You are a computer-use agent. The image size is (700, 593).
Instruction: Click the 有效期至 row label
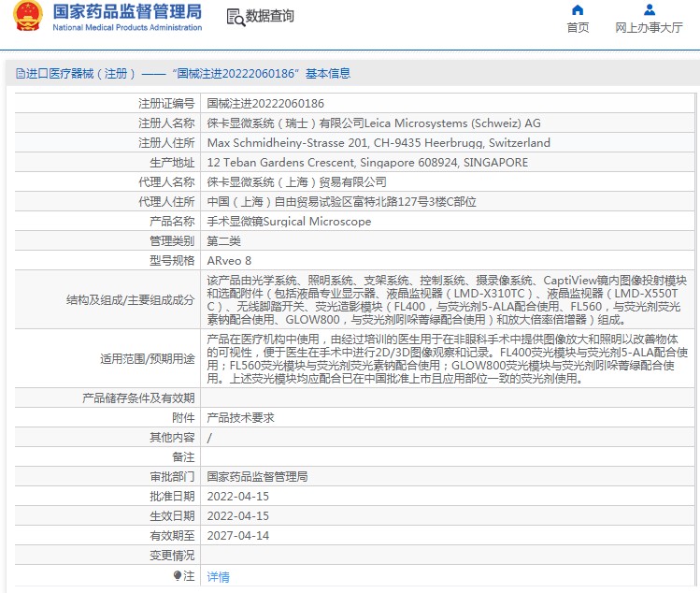(x=172, y=535)
